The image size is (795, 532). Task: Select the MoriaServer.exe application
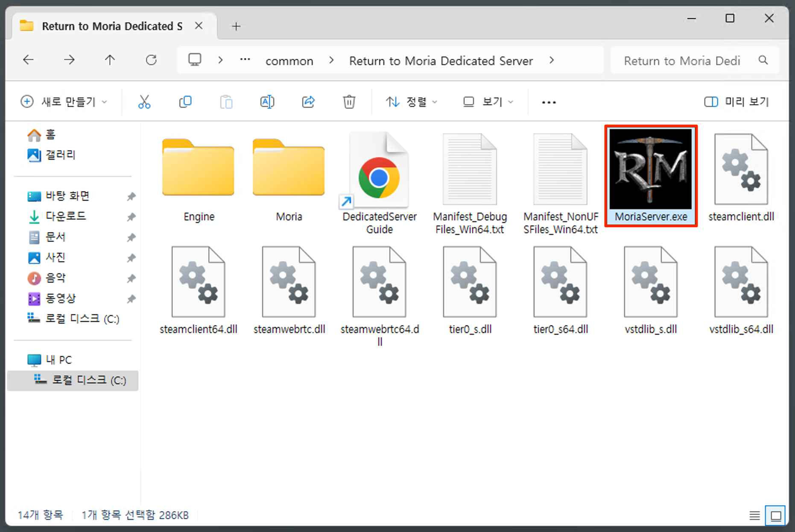651,176
